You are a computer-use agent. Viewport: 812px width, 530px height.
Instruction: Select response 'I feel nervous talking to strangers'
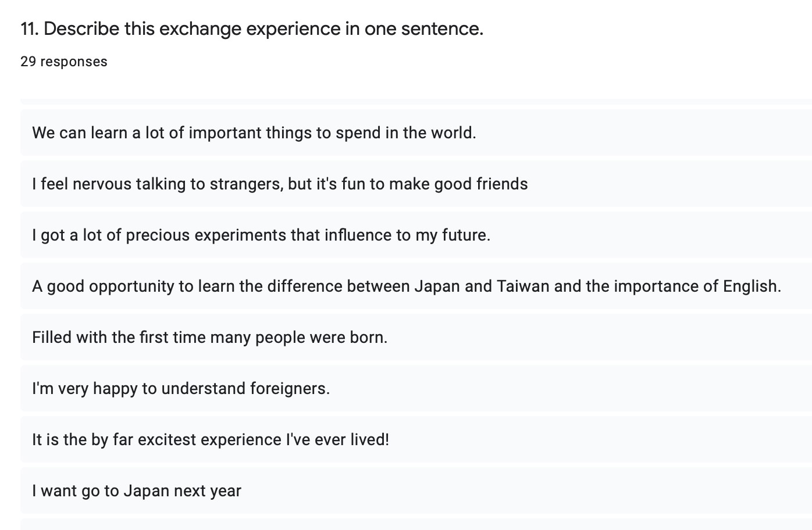[x=416, y=184]
